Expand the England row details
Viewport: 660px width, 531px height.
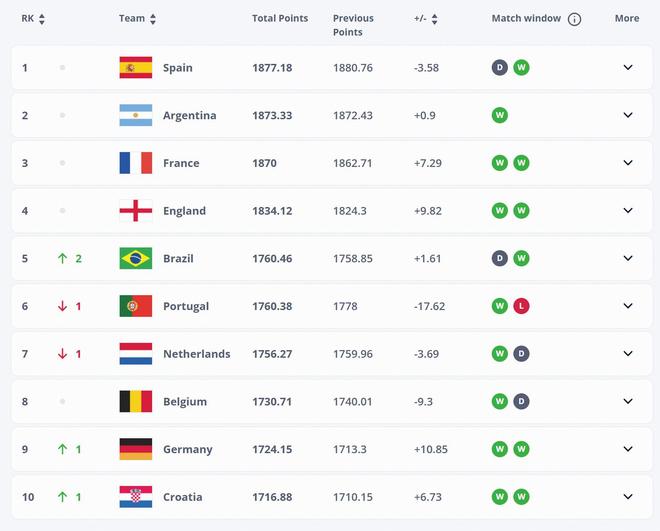(628, 211)
